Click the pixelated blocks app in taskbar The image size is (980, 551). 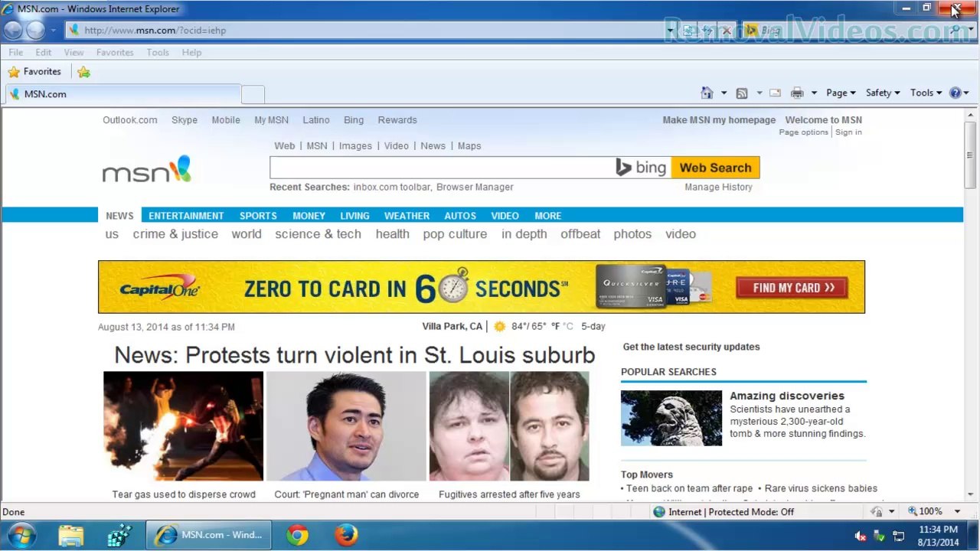pos(119,535)
